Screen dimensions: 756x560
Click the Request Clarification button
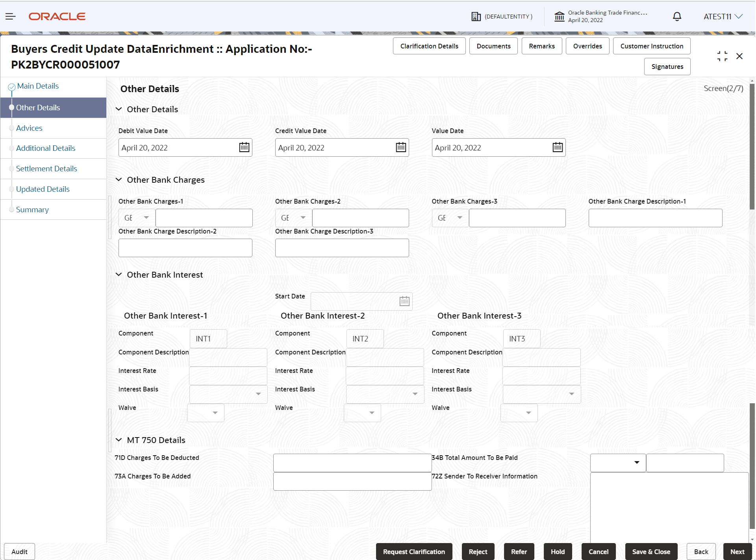(x=414, y=552)
